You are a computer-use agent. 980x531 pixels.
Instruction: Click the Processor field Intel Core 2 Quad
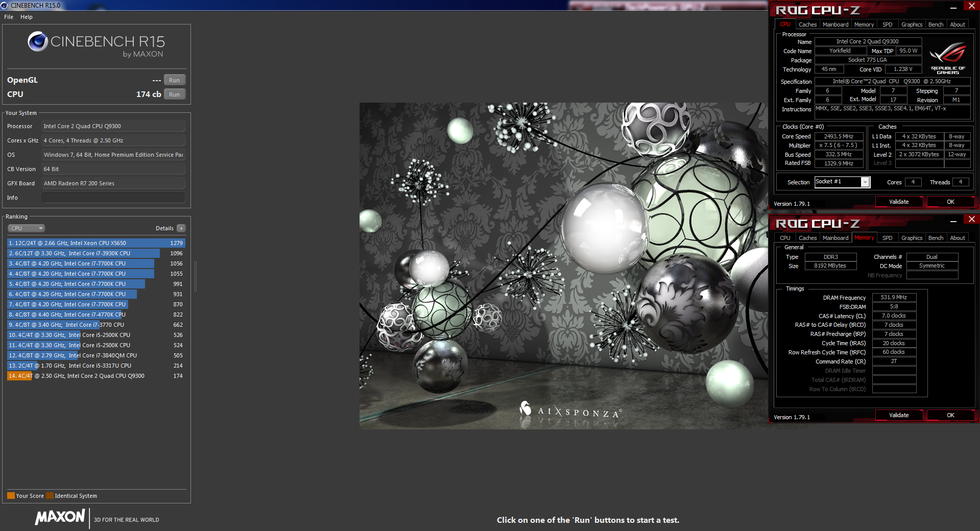[113, 126]
